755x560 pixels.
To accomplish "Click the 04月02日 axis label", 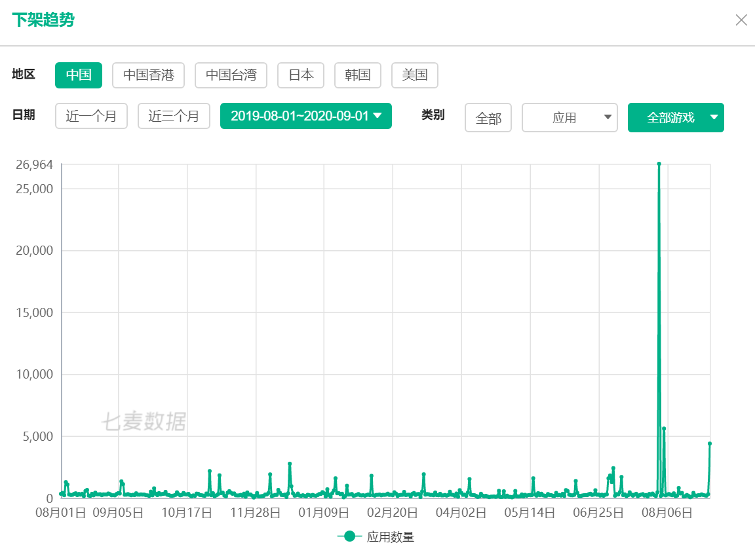I will coord(461,513).
